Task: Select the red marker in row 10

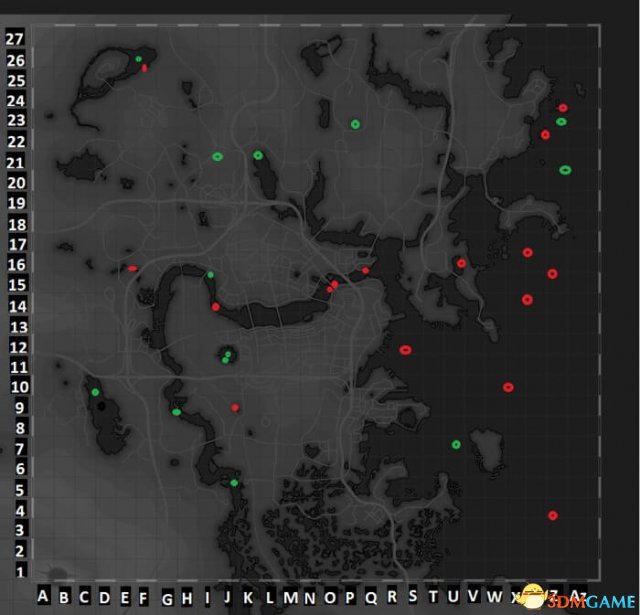Action: pyautogui.click(x=508, y=387)
